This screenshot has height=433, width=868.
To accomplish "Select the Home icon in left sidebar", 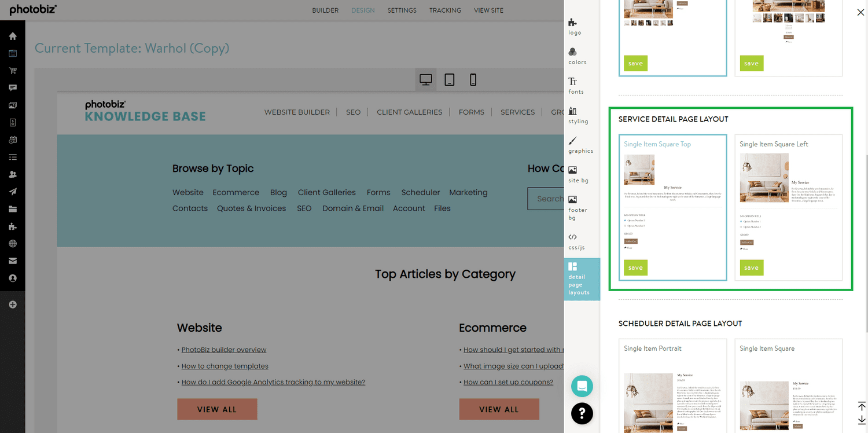I will tap(13, 35).
